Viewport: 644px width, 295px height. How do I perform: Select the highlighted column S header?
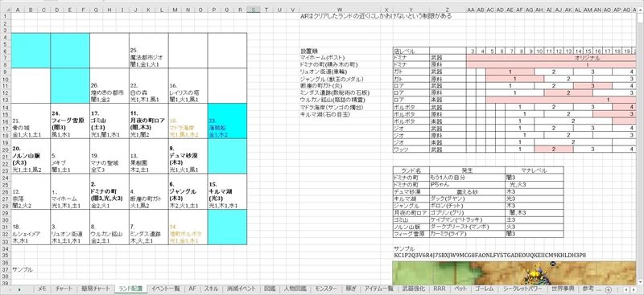(x=254, y=10)
